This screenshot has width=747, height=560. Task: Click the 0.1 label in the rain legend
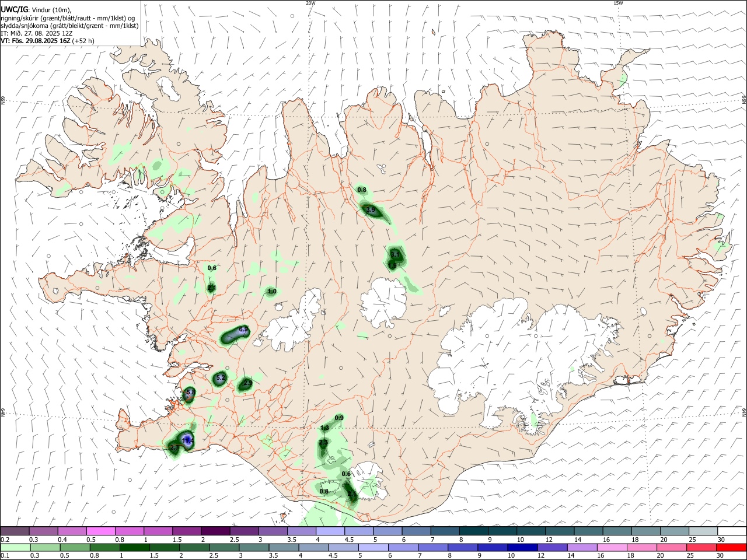(5, 556)
